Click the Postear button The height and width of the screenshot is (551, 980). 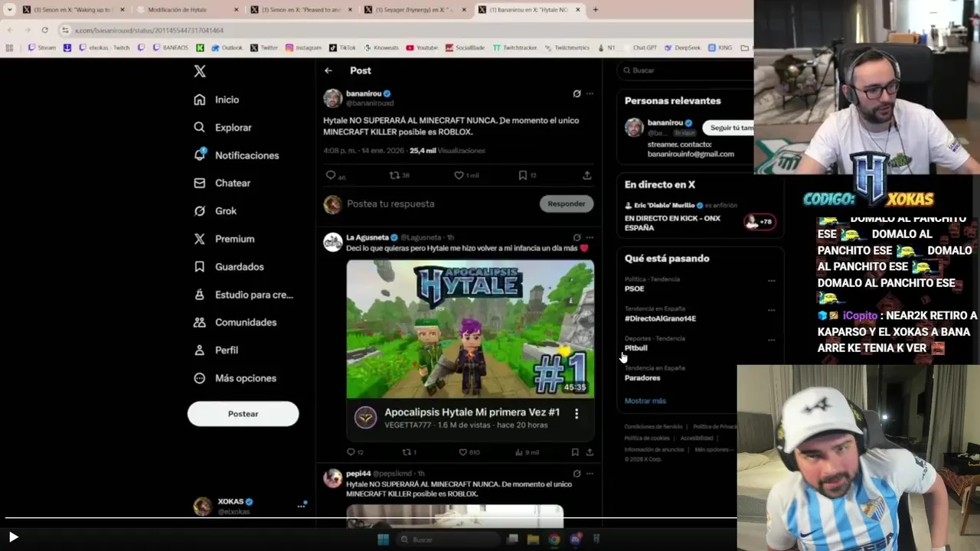click(x=243, y=414)
